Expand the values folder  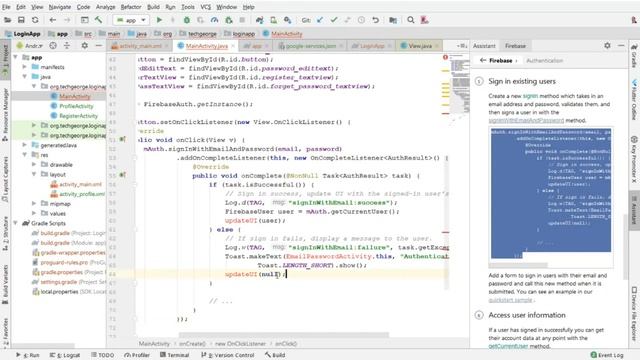(x=34, y=213)
